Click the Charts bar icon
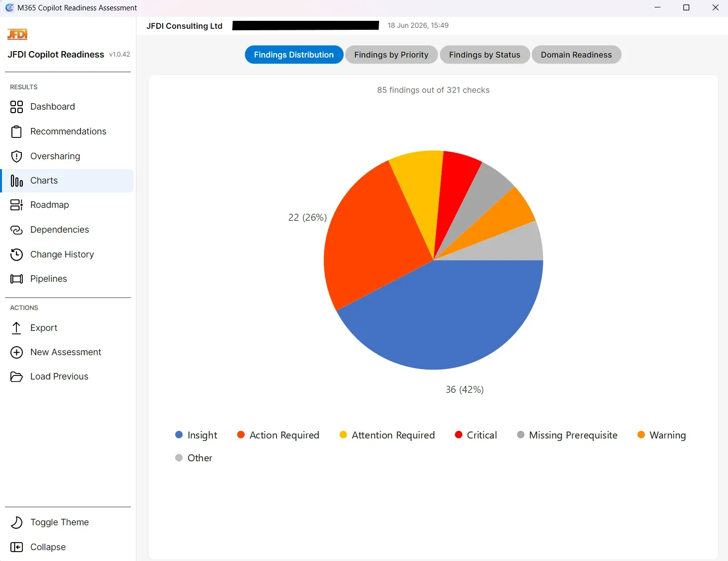This screenshot has width=728, height=561. 16,181
